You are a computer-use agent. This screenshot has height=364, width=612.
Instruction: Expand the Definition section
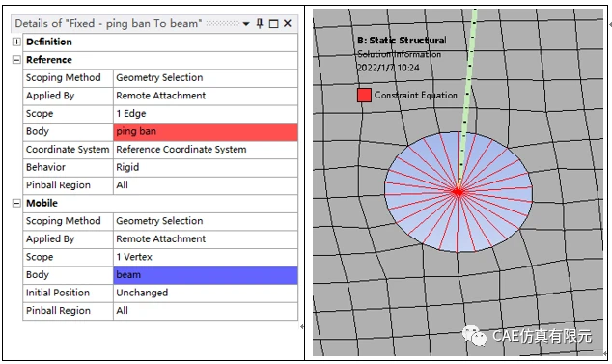coord(16,42)
